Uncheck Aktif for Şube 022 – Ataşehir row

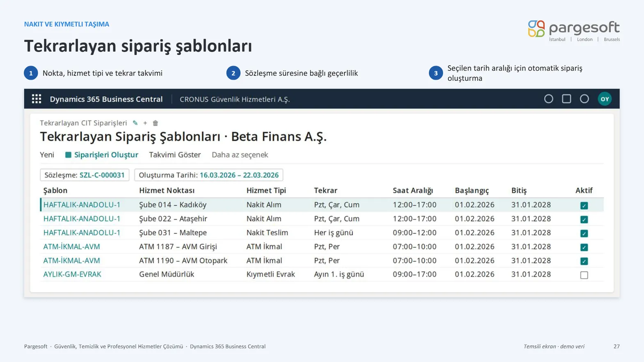584,219
